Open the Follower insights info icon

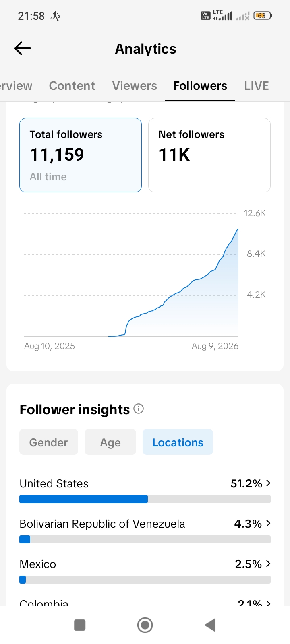tap(139, 409)
